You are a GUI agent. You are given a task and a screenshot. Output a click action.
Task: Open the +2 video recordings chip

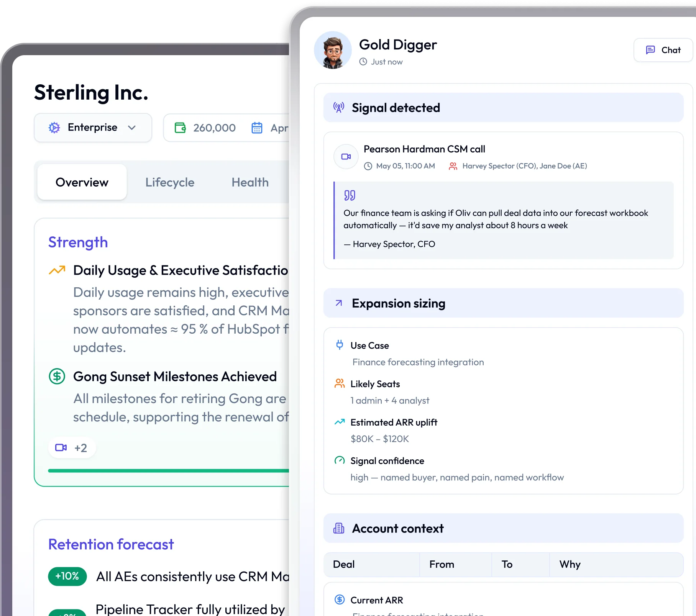(72, 447)
